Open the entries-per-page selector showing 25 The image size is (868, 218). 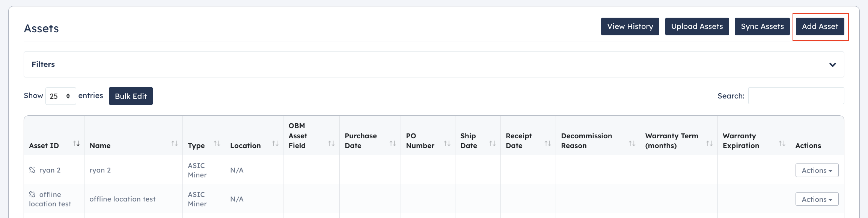[x=61, y=96]
